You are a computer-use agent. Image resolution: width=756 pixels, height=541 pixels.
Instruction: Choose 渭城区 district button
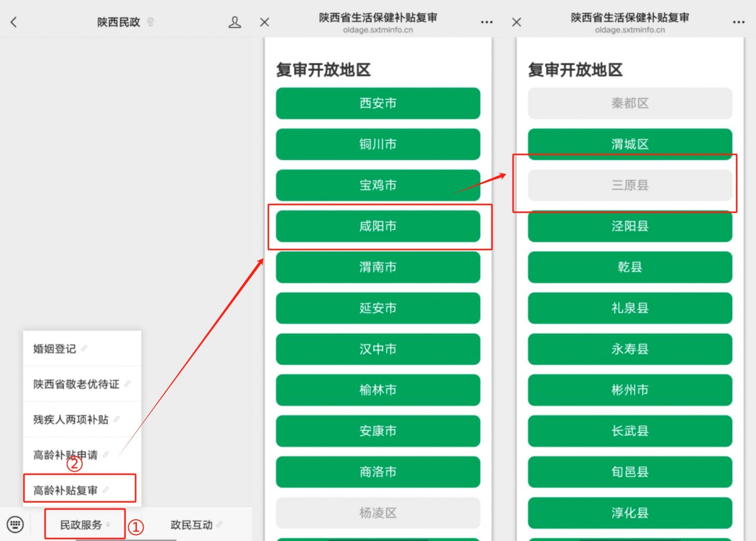point(630,144)
